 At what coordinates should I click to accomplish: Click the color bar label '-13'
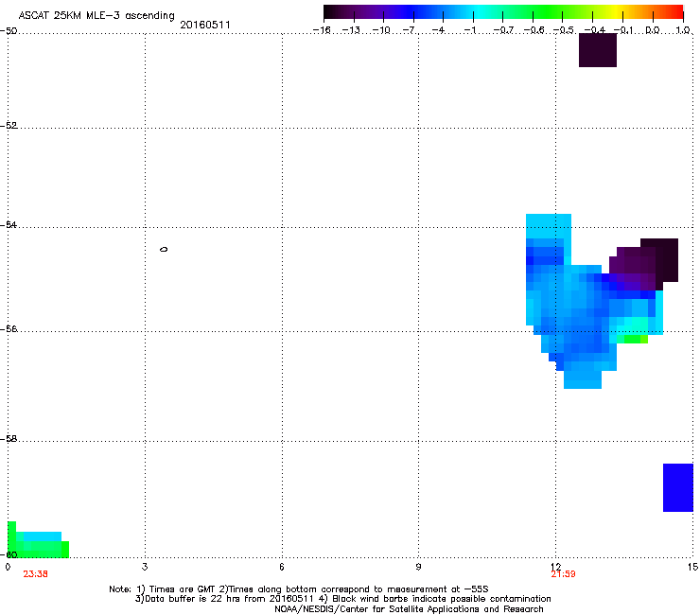(351, 30)
